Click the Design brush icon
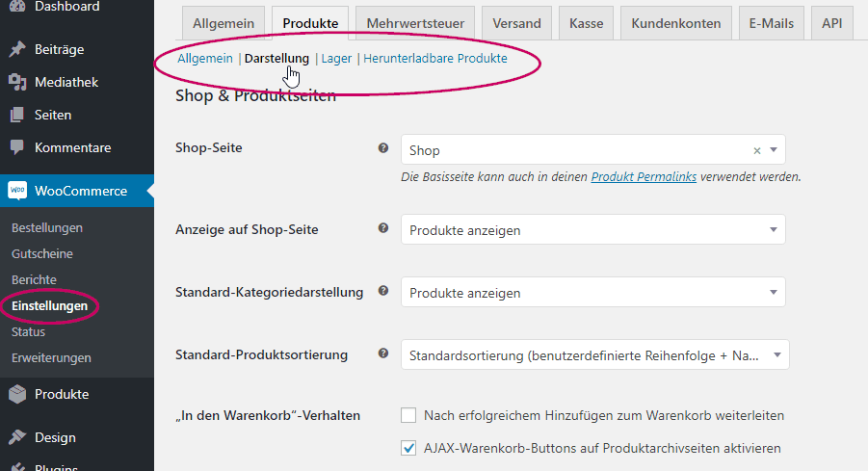Screen dimensions: 868x471 (x=17, y=437)
